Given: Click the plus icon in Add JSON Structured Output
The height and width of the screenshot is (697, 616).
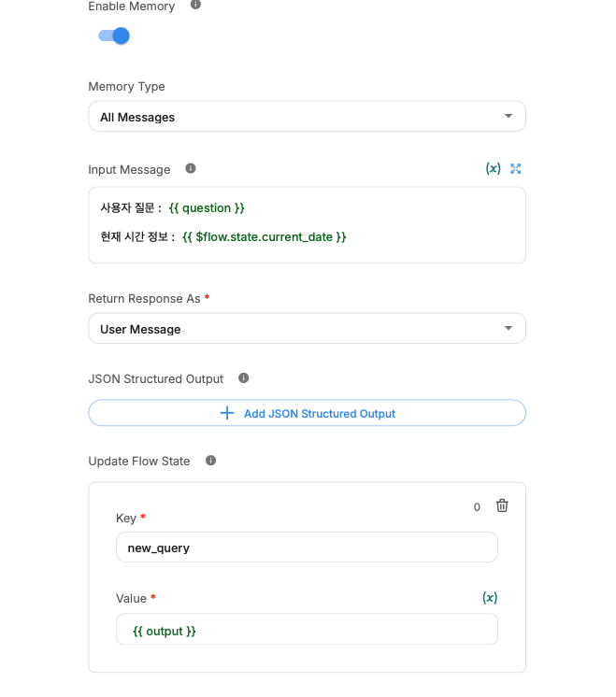Looking at the screenshot, I should pyautogui.click(x=227, y=413).
